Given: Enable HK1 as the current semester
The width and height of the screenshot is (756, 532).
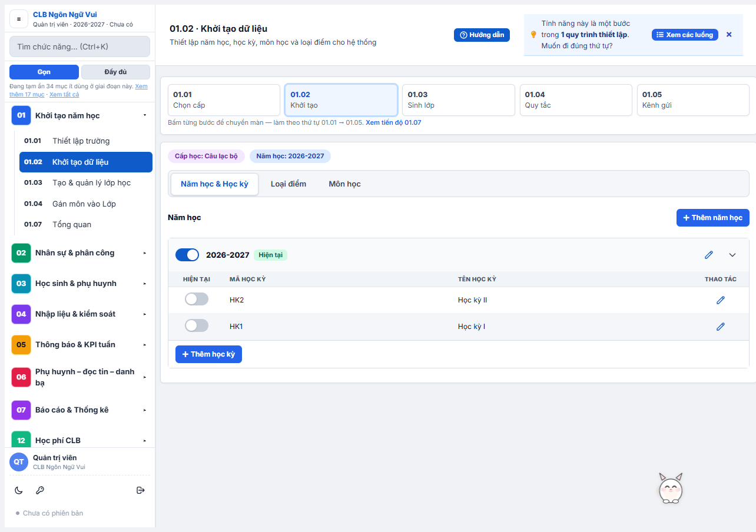Looking at the screenshot, I should (197, 326).
